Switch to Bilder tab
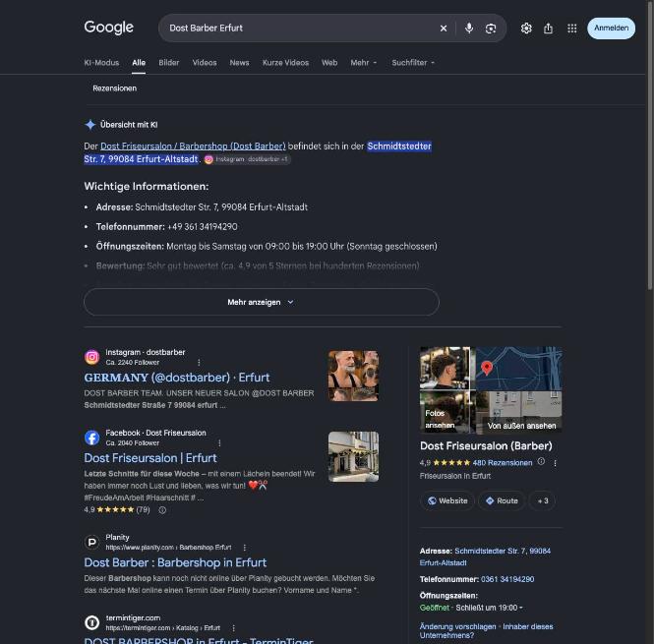This screenshot has width=654, height=644. 168,63
